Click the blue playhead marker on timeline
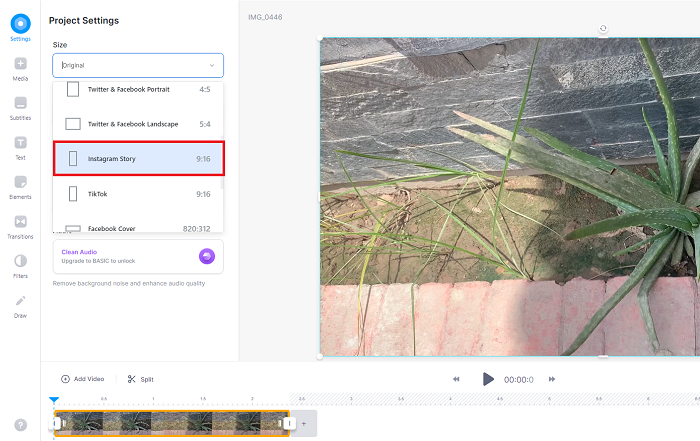Image resolution: width=700 pixels, height=441 pixels. click(x=54, y=399)
